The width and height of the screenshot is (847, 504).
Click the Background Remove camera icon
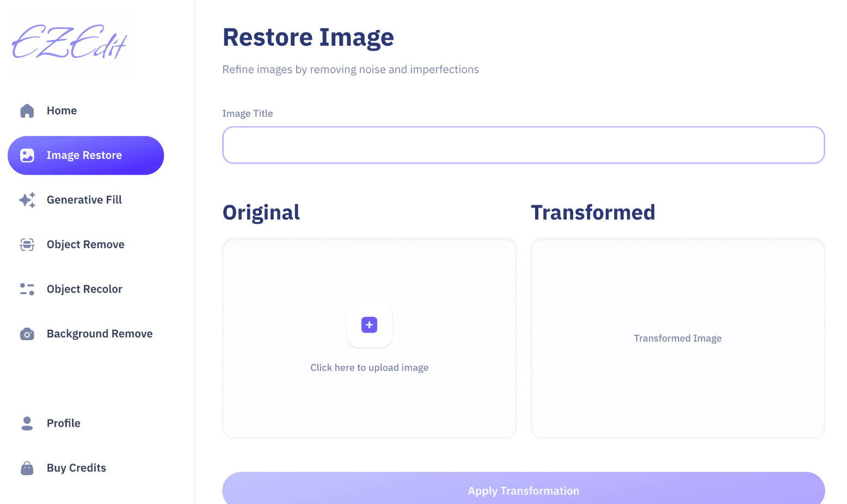27,334
